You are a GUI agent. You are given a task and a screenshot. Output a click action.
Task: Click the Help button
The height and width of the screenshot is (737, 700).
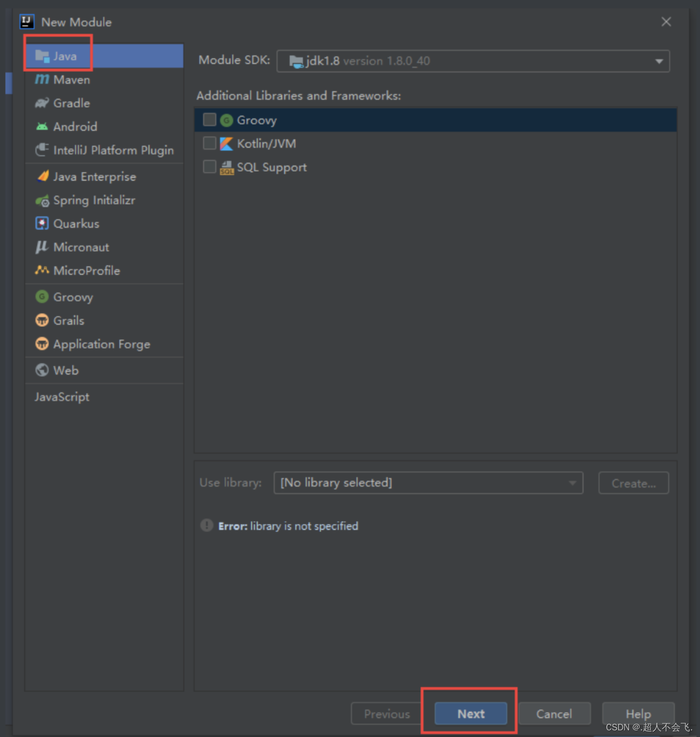638,713
